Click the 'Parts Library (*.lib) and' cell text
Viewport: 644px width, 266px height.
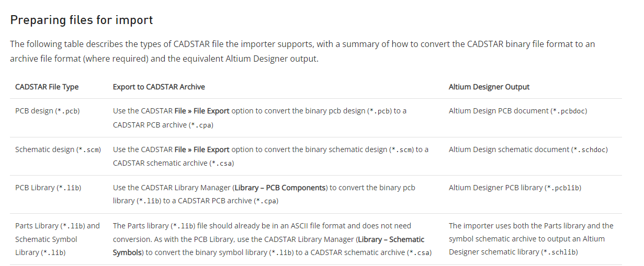(58, 226)
